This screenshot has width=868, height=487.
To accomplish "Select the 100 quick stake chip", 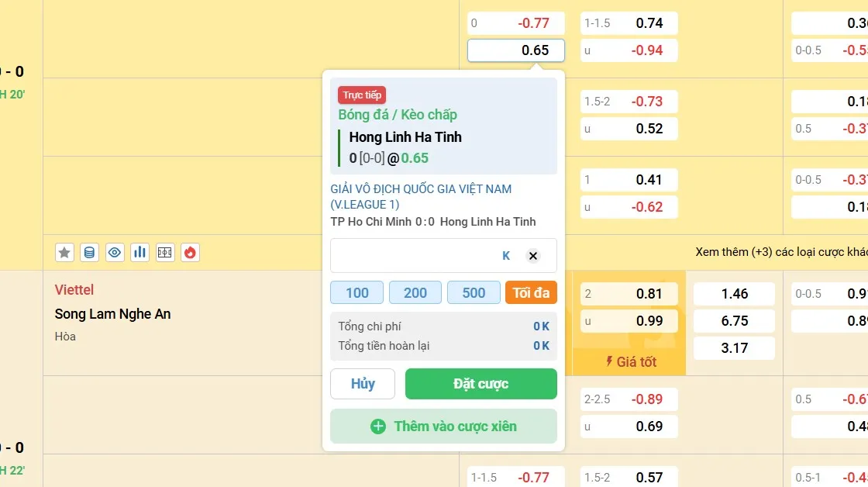I will (x=356, y=292).
